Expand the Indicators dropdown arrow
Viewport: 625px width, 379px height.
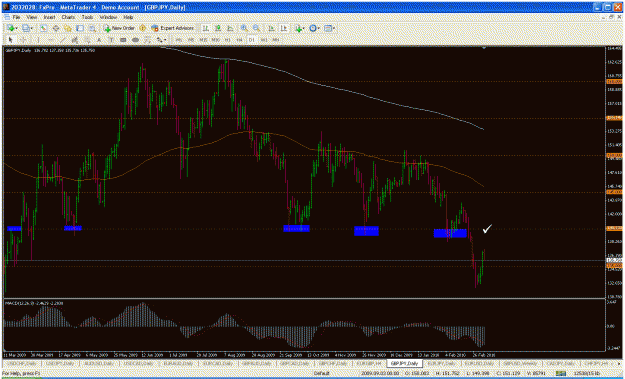point(303,28)
